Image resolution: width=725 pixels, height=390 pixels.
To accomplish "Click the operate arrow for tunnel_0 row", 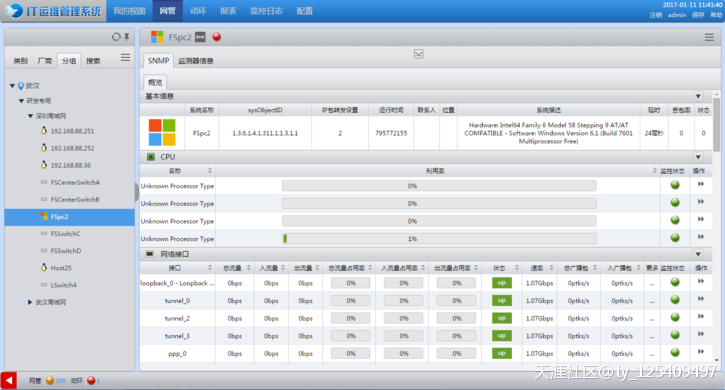I will coord(701,299).
